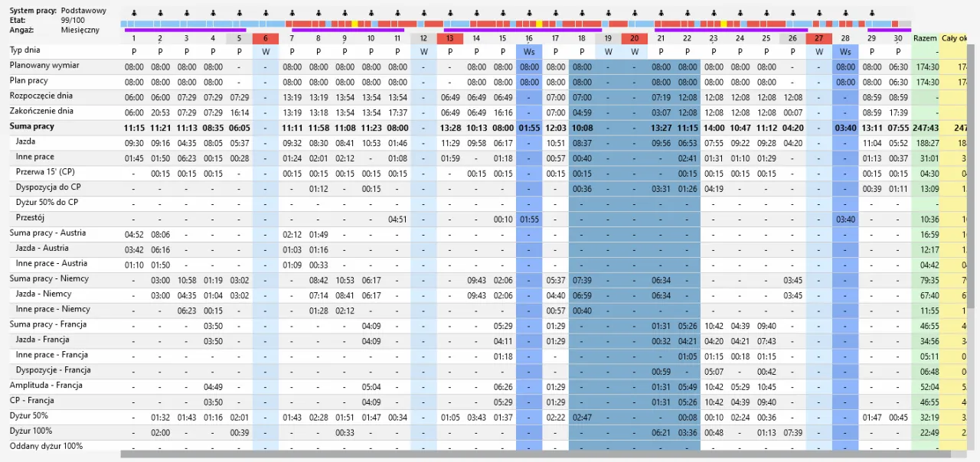Click the person icon above day 1

tap(134, 14)
